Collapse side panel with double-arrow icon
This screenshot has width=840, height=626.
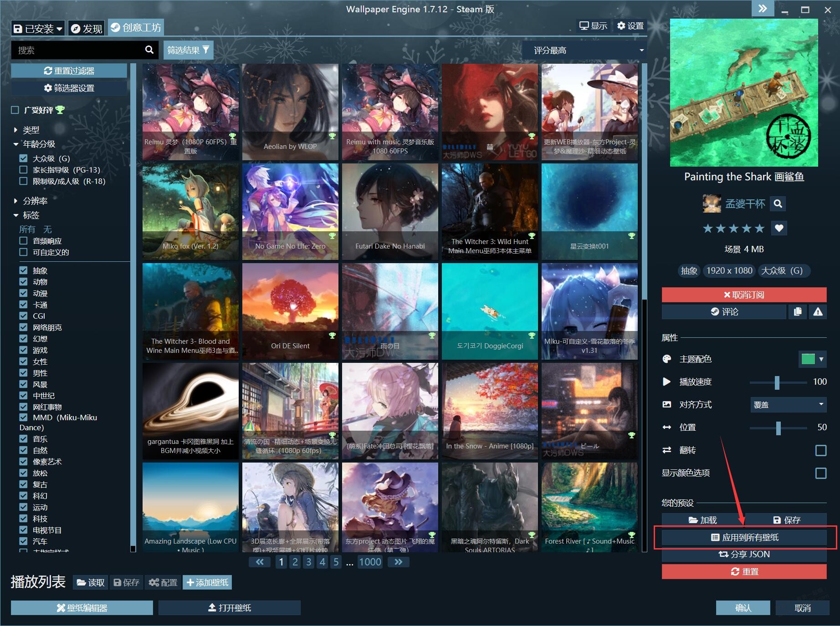tap(763, 9)
